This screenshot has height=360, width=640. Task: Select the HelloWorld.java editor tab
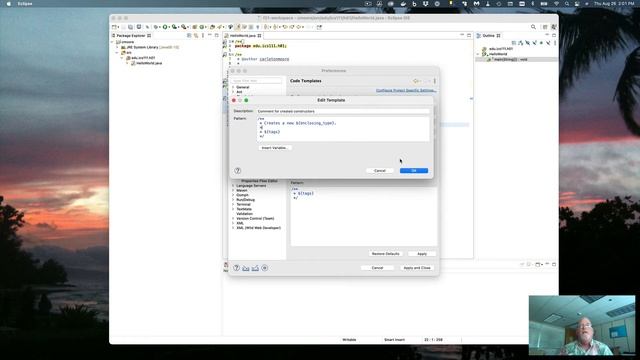pyautogui.click(x=242, y=36)
